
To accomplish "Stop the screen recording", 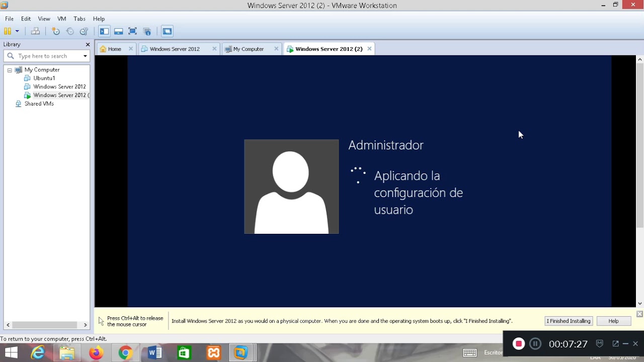I will point(518,344).
